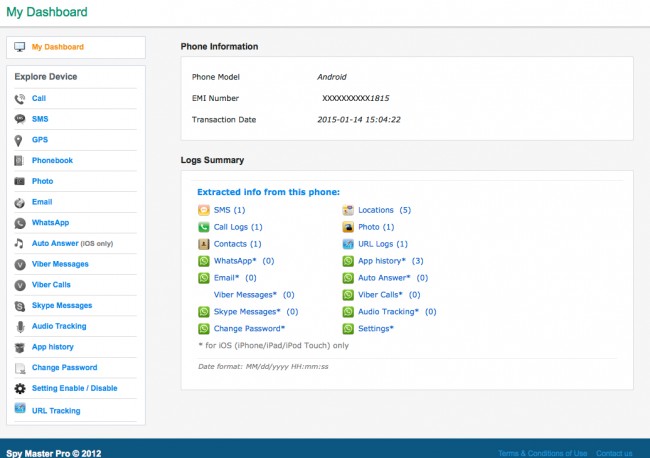This screenshot has width=650, height=458.
Task: Click the camera icon for Photo
Action: click(x=19, y=181)
